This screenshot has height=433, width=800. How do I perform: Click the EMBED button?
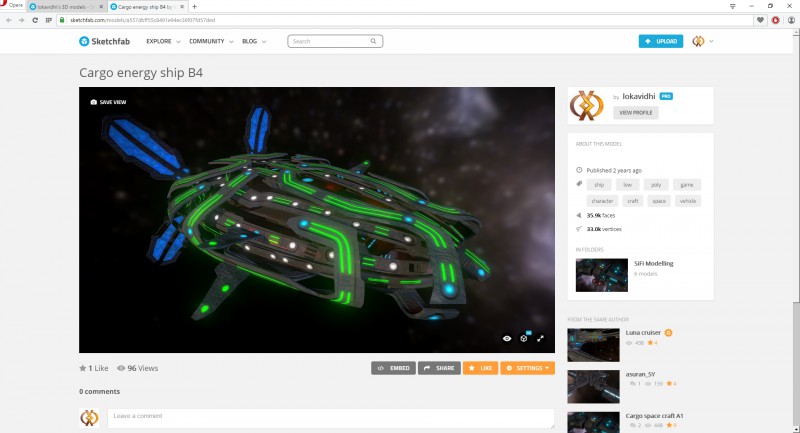tap(393, 368)
